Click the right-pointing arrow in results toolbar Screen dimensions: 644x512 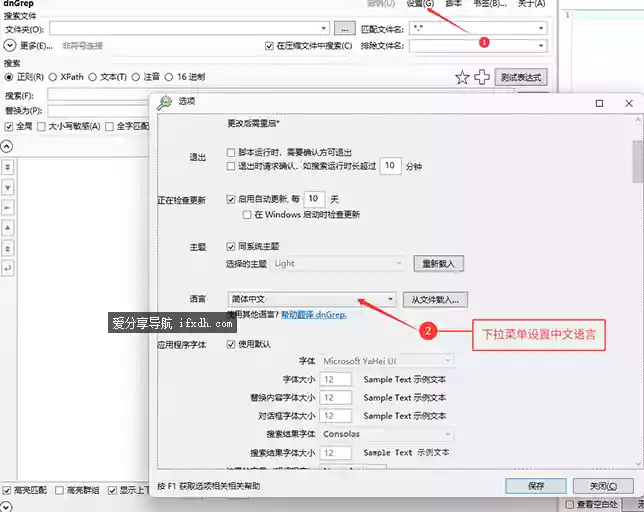8,208
